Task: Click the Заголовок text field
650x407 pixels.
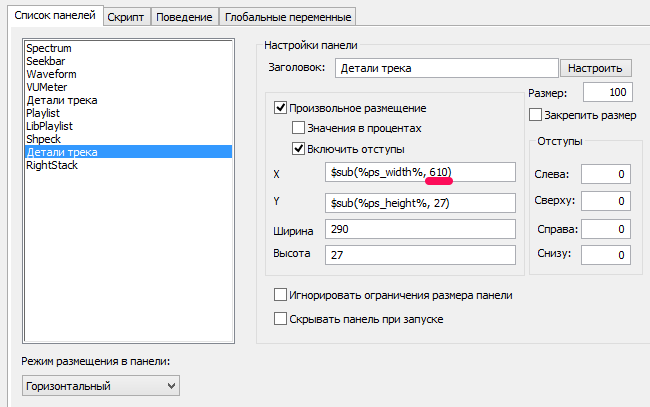Action: 444,68
